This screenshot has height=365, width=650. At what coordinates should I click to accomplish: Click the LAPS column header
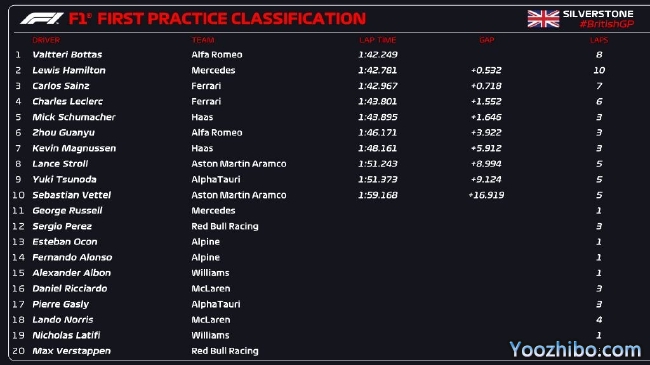pyautogui.click(x=599, y=40)
